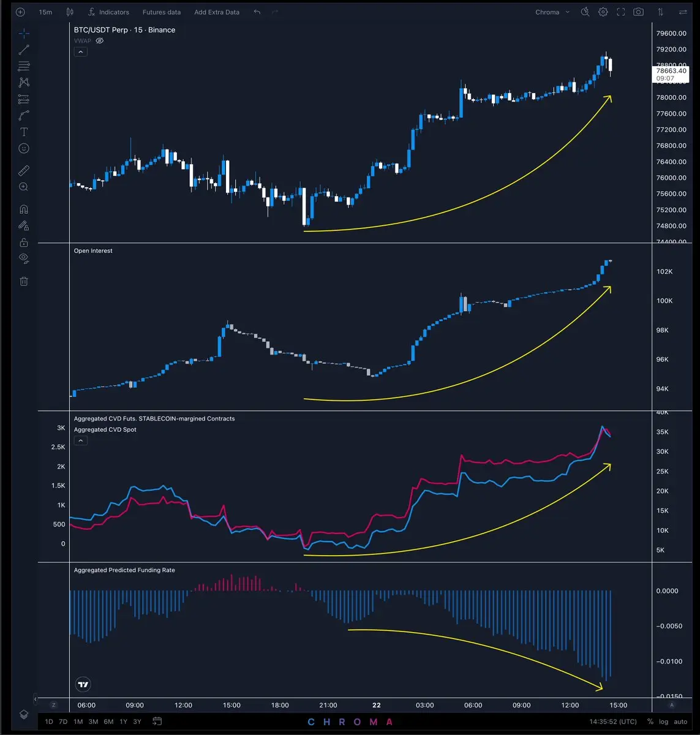
Task: Select the 7D date range
Action: coord(63,722)
